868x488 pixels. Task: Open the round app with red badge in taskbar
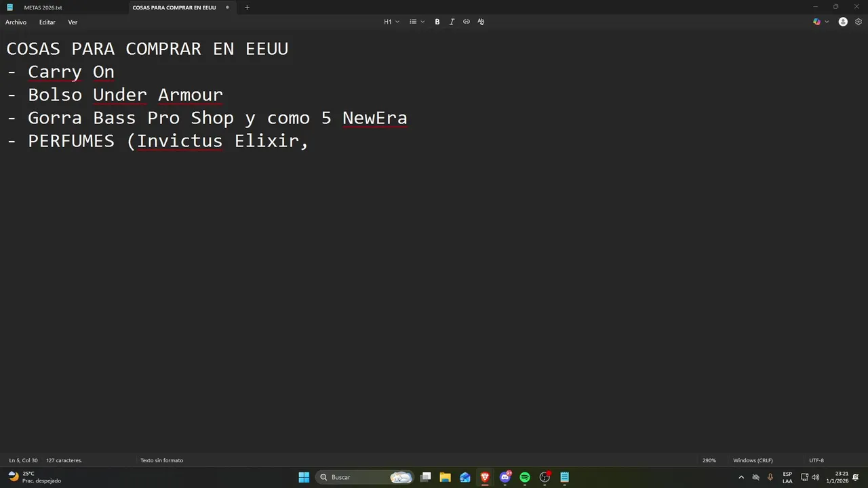(545, 477)
